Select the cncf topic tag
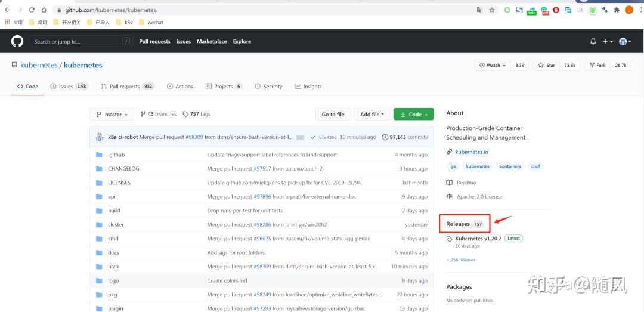This screenshot has height=312, width=644. pyautogui.click(x=535, y=166)
